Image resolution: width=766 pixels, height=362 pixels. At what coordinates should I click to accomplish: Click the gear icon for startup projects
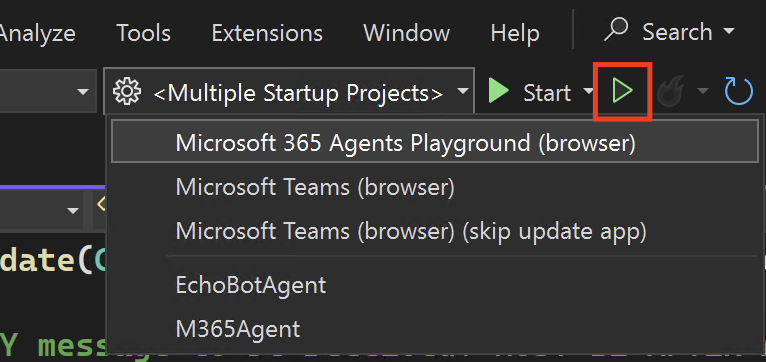click(x=127, y=91)
